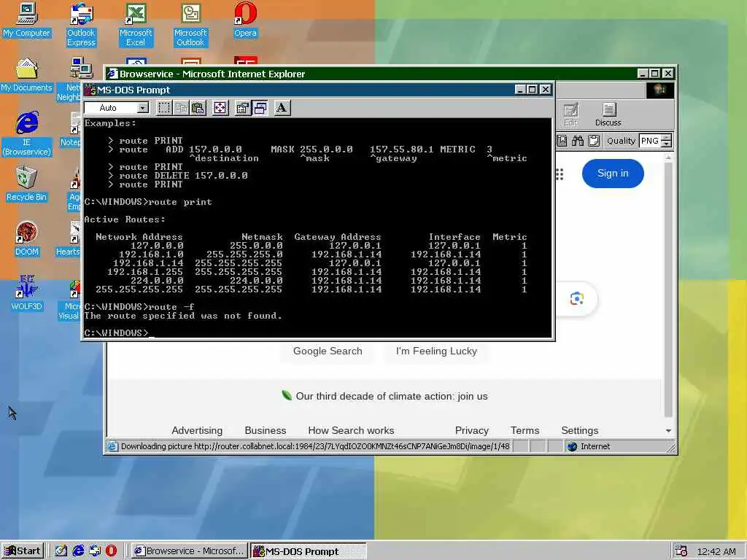This screenshot has height=560, width=747.
Task: Click the vertical scrollbar thumb in Internet Explorer
Action: click(x=668, y=289)
